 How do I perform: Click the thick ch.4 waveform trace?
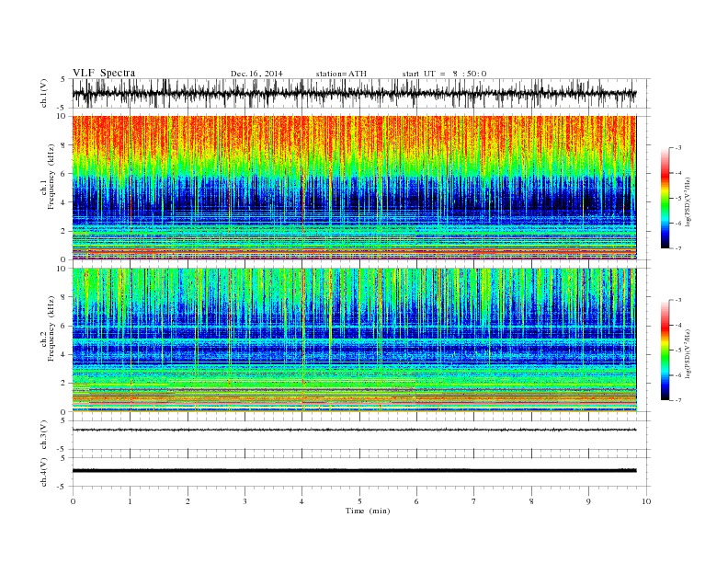point(354,471)
